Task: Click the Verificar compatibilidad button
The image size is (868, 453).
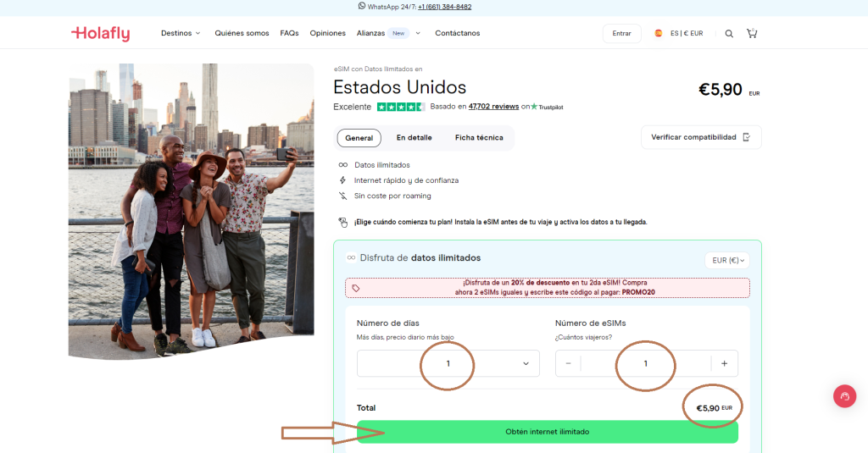Action: click(x=700, y=137)
